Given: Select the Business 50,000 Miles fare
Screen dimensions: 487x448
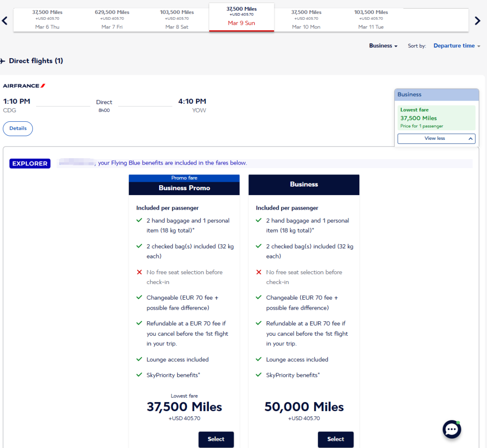Looking at the screenshot, I should coord(335,439).
